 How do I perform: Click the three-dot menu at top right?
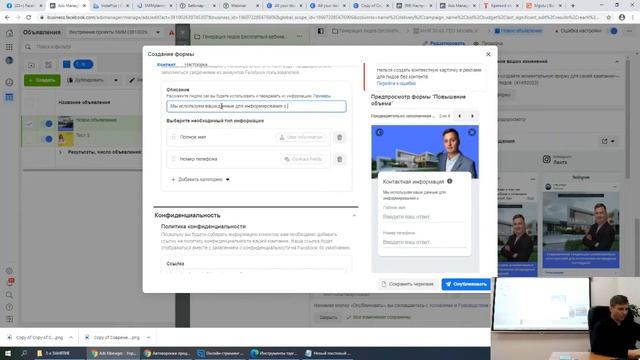coord(629,31)
